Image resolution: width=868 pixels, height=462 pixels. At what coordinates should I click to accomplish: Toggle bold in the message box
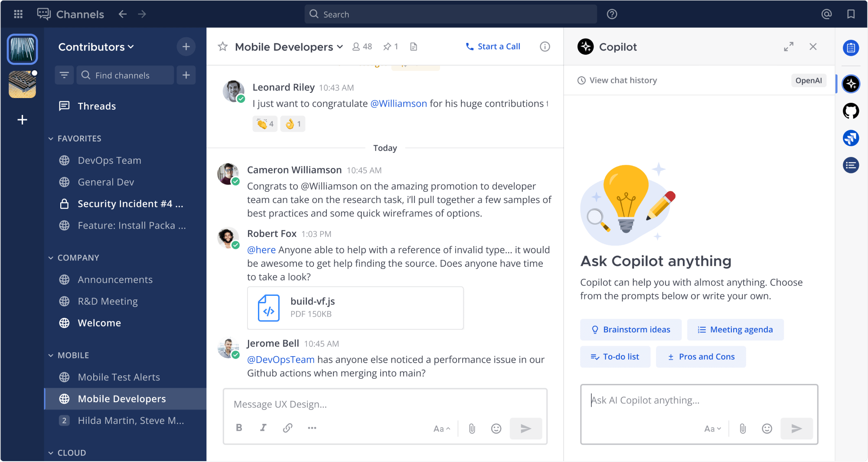tap(239, 428)
